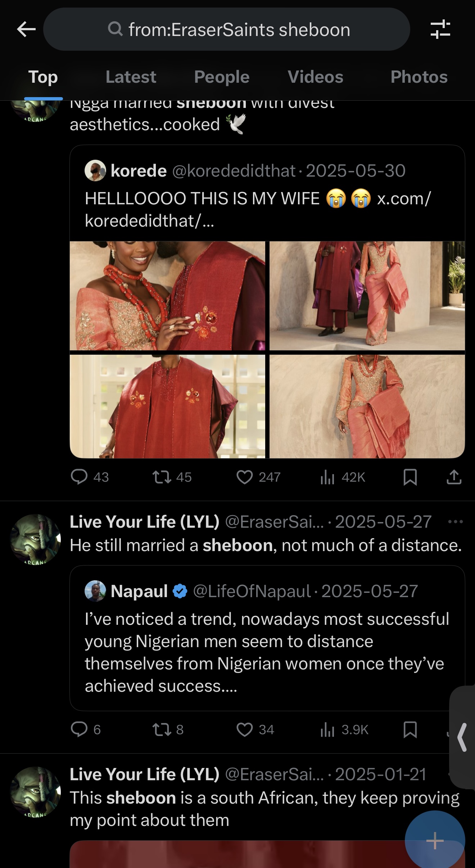This screenshot has width=475, height=868.
Task: Open the Videos results tab
Action: (315, 77)
